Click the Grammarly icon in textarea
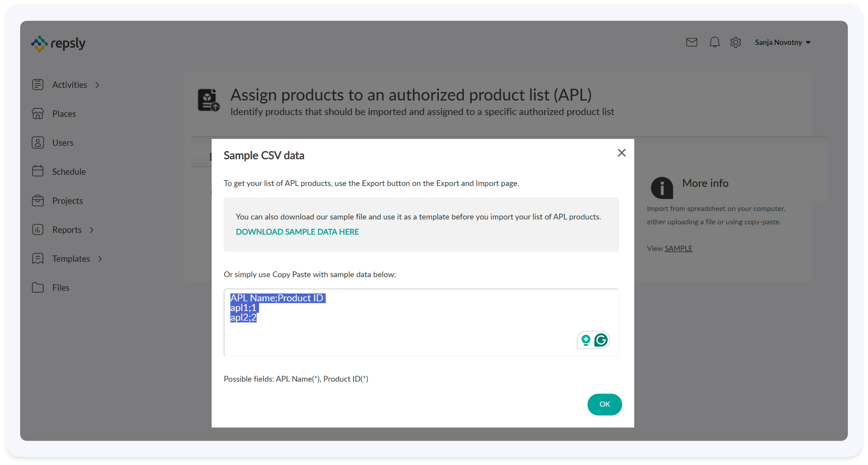Viewport: 868px width, 465px height. (x=601, y=340)
